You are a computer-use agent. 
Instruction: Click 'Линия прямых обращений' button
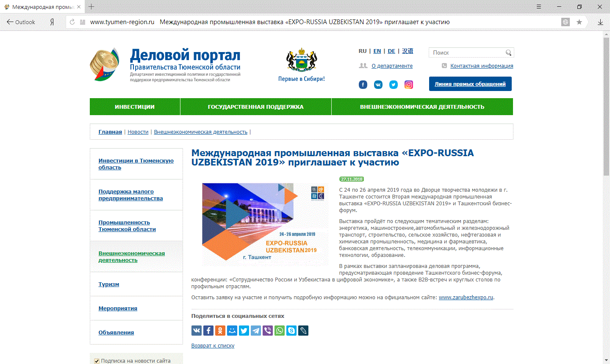pyautogui.click(x=470, y=84)
